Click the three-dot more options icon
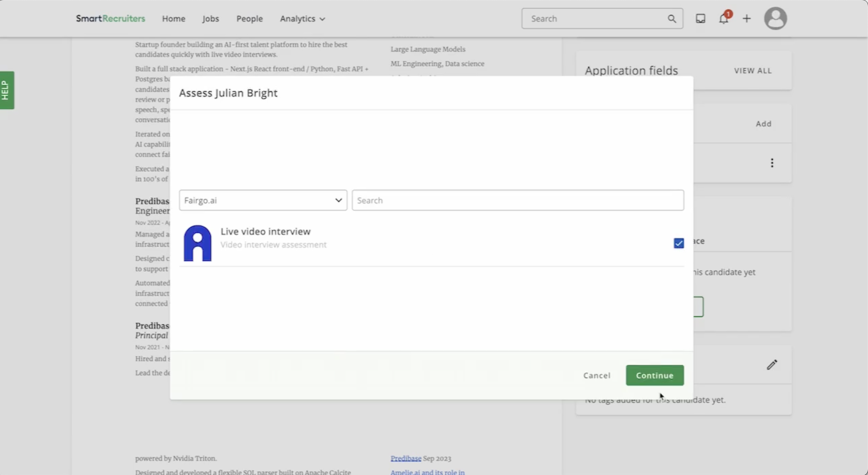 772,163
